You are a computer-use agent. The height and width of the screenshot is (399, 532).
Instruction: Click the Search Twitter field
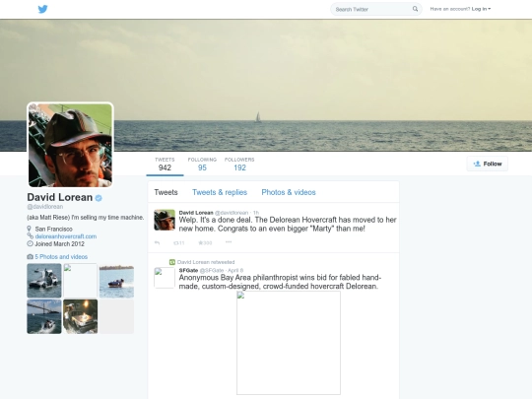pos(376,9)
